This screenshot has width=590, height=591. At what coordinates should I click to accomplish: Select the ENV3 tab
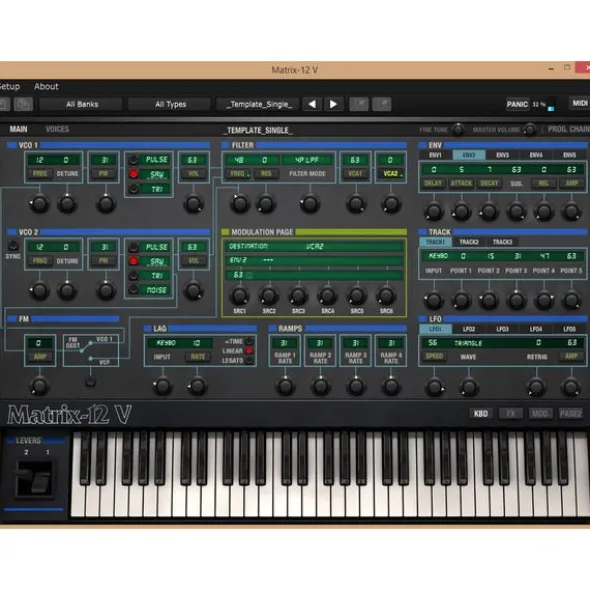click(502, 155)
